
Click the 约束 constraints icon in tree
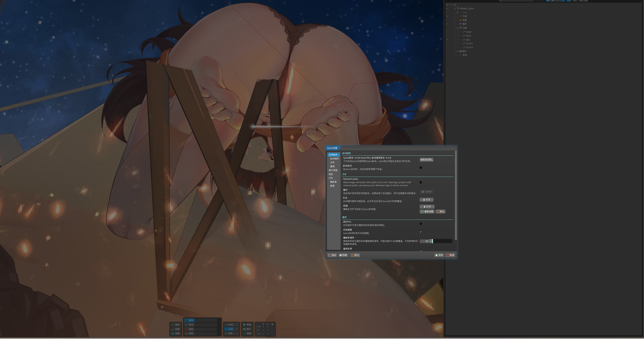coord(461,16)
